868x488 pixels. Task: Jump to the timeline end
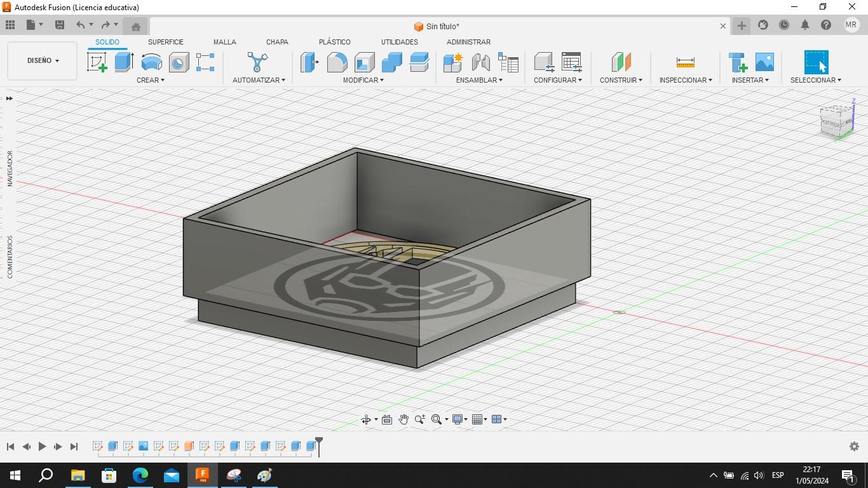pyautogui.click(x=74, y=447)
